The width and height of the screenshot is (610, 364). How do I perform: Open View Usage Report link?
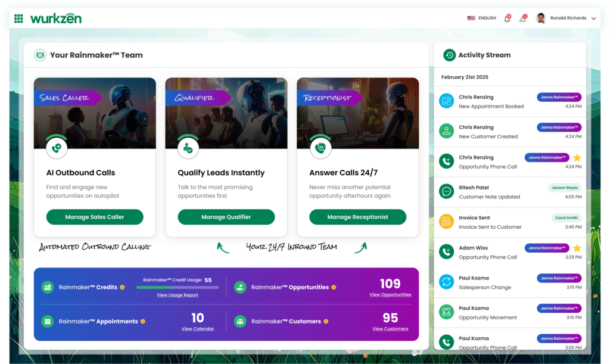[178, 295]
